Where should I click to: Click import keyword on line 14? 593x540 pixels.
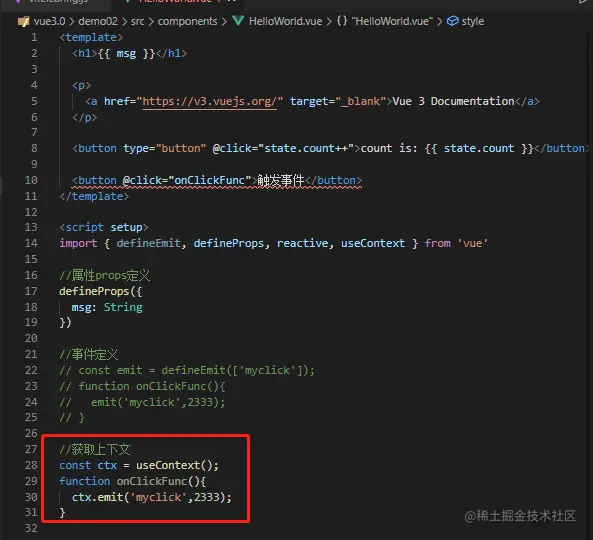(x=78, y=243)
